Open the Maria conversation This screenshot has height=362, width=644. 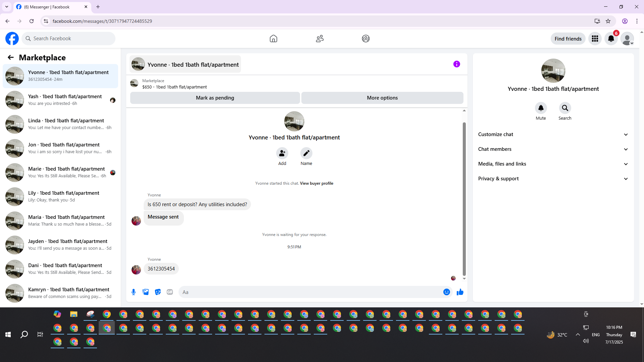coord(60,221)
